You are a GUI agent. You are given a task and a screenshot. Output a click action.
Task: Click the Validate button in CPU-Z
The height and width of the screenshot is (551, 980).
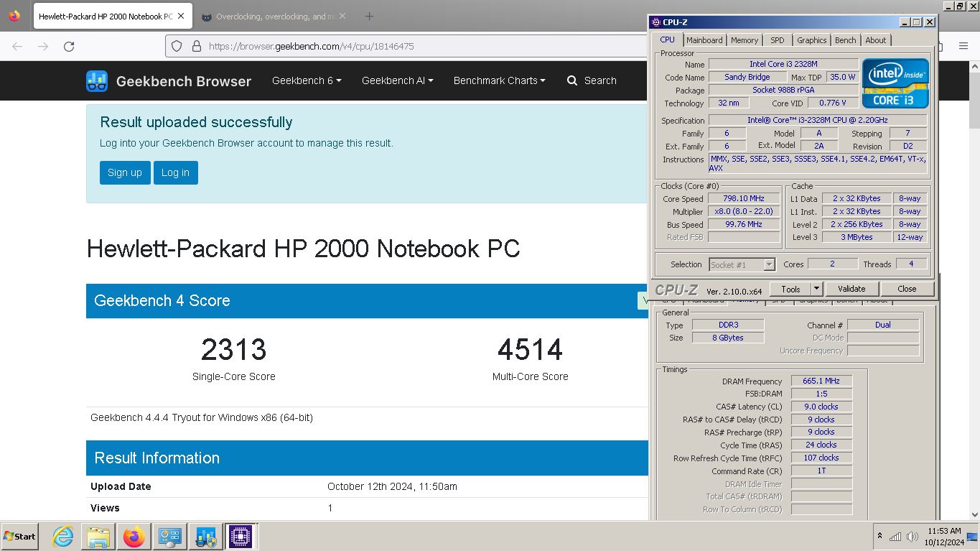[851, 289]
